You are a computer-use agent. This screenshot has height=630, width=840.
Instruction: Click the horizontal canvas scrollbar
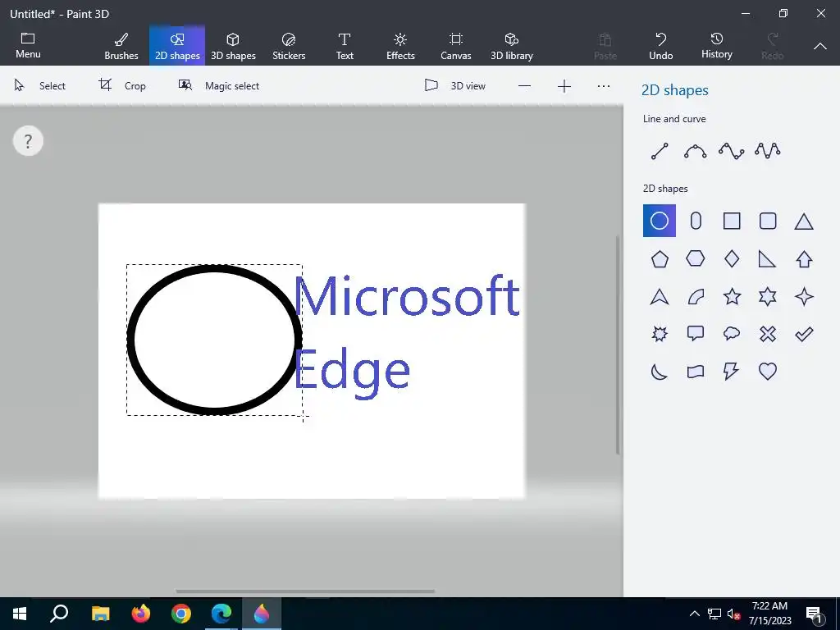pyautogui.click(x=305, y=591)
